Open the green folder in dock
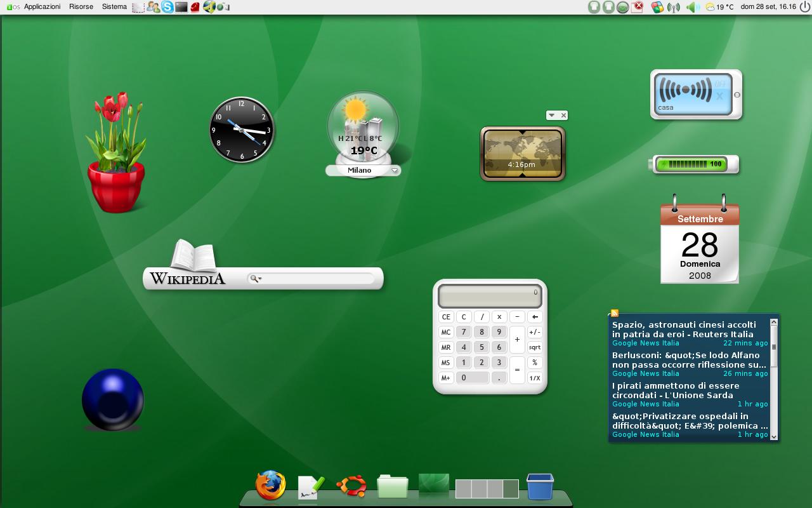Image resolution: width=812 pixels, height=508 pixels. click(393, 486)
